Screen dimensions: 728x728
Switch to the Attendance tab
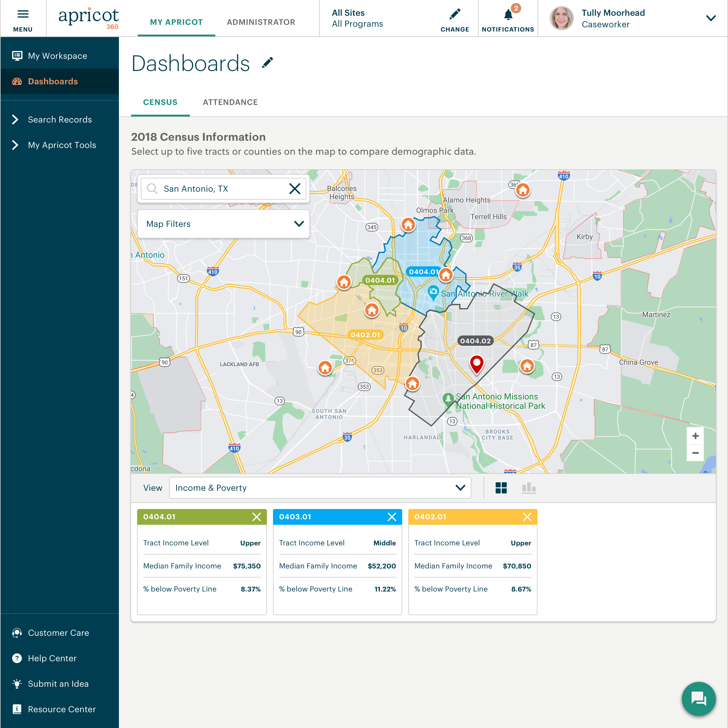point(230,102)
